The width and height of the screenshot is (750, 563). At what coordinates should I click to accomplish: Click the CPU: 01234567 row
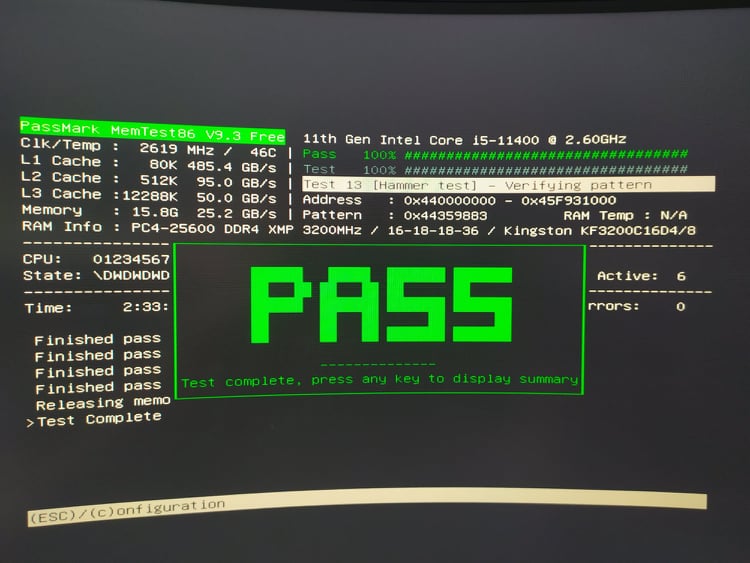(96, 259)
